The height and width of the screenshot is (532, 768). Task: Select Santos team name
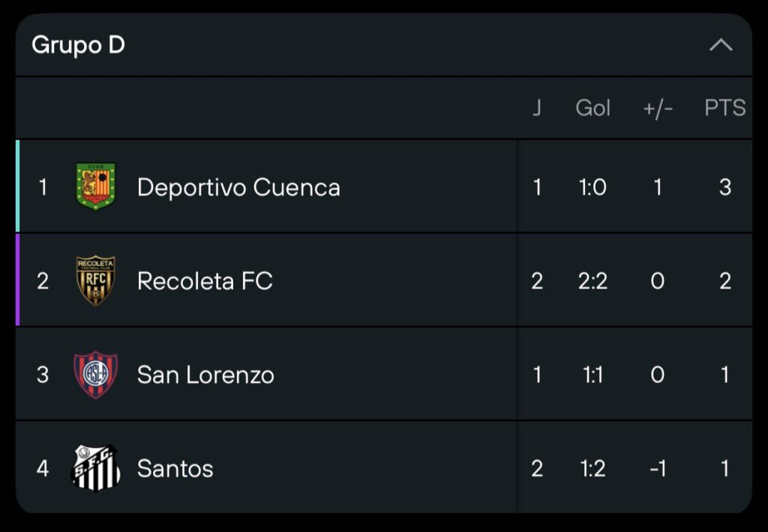[x=175, y=468]
